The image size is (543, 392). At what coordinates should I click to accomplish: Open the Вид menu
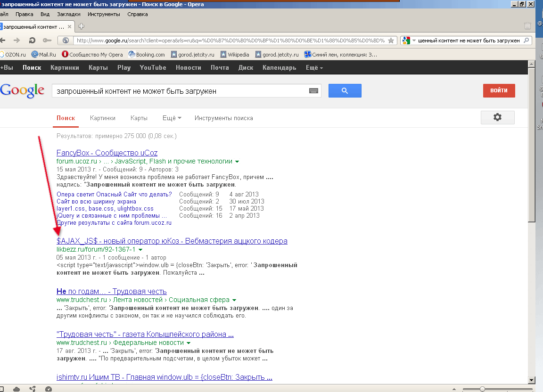point(45,14)
